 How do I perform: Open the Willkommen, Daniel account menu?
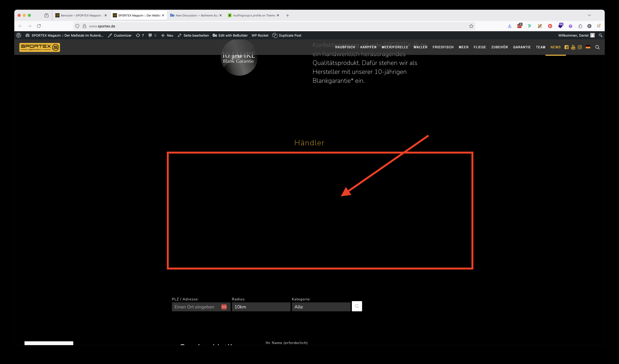point(576,35)
